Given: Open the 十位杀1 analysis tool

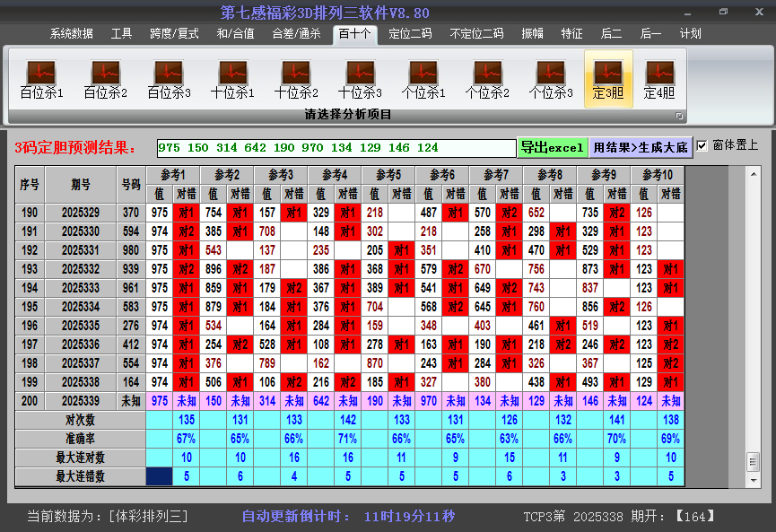Looking at the screenshot, I should (231, 76).
